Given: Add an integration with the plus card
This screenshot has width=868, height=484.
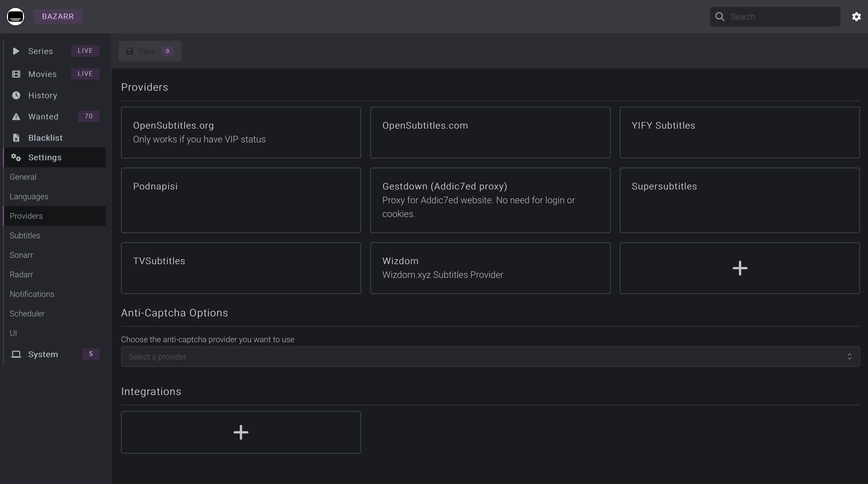Looking at the screenshot, I should point(241,432).
